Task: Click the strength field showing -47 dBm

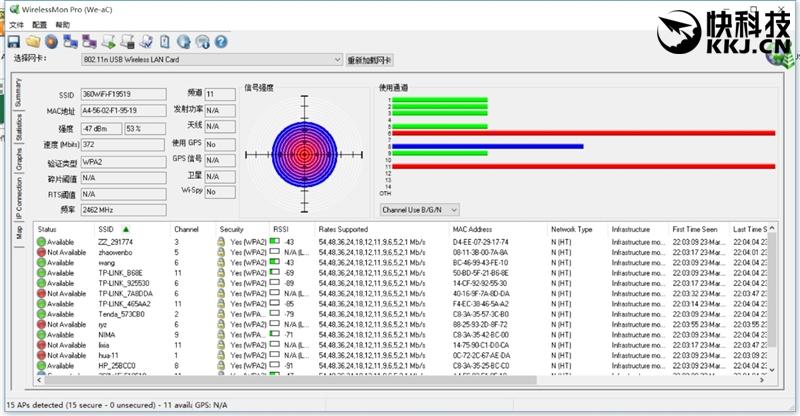Action: (102, 129)
